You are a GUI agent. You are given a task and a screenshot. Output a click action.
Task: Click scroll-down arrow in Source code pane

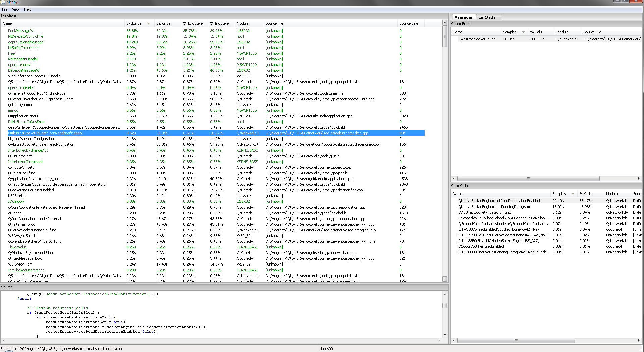click(x=445, y=335)
